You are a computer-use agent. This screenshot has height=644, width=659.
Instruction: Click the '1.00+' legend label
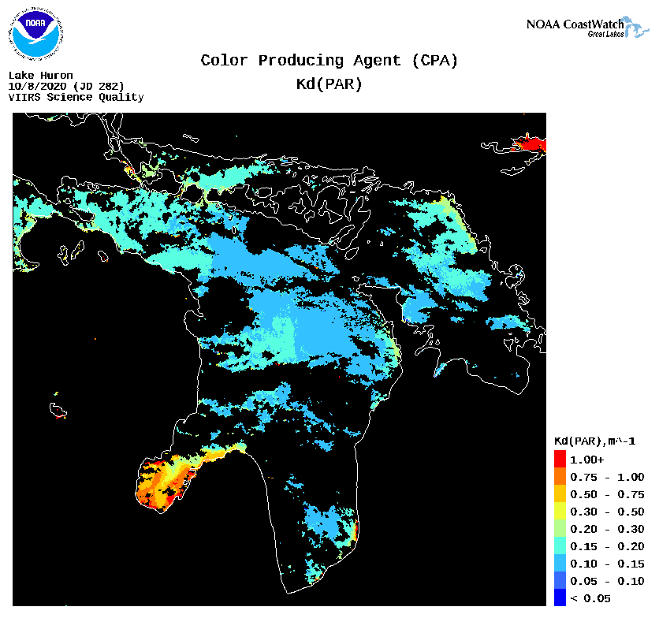pos(586,460)
